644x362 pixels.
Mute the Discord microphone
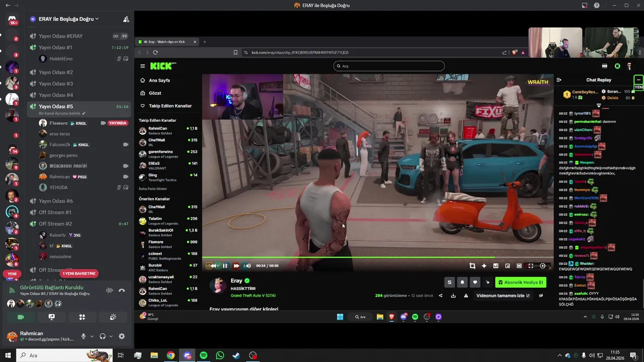(84, 336)
